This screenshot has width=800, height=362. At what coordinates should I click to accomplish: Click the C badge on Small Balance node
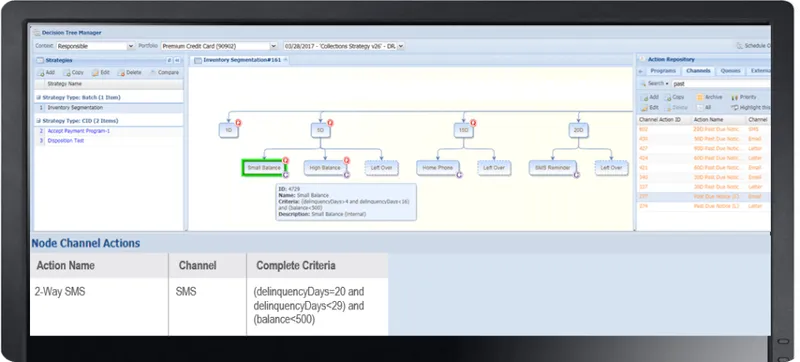click(286, 174)
